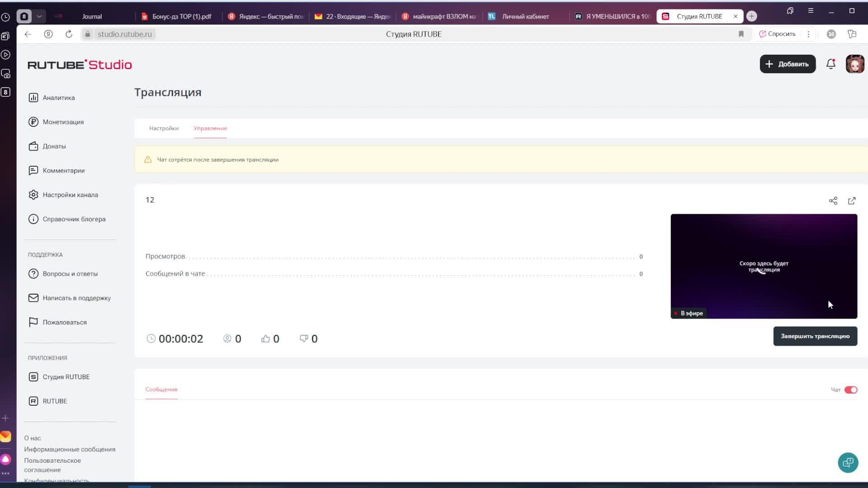Open browser extensions icon in toolbar

[x=852, y=34]
